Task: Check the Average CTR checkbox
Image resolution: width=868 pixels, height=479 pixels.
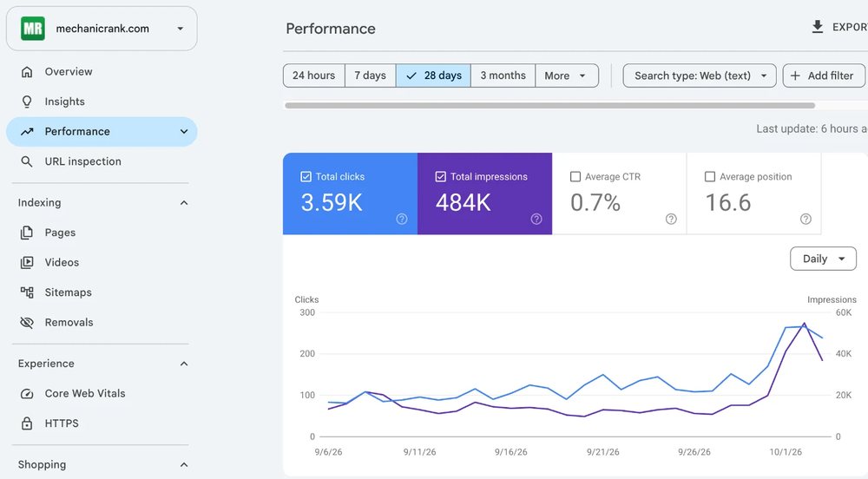Action: click(x=575, y=177)
